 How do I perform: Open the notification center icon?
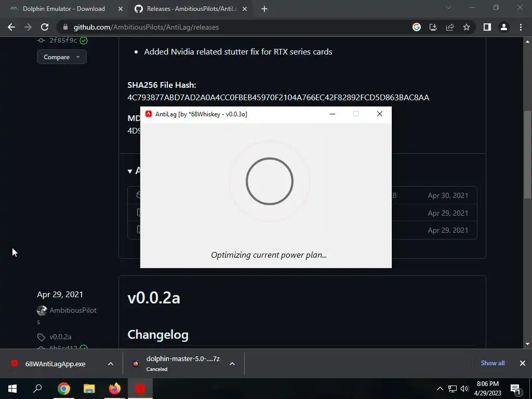click(516, 389)
